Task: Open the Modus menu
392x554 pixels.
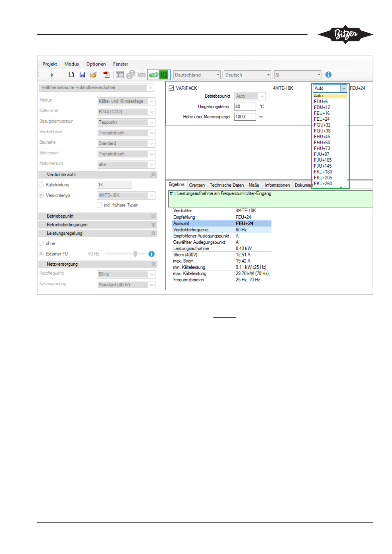Action: 72,64
